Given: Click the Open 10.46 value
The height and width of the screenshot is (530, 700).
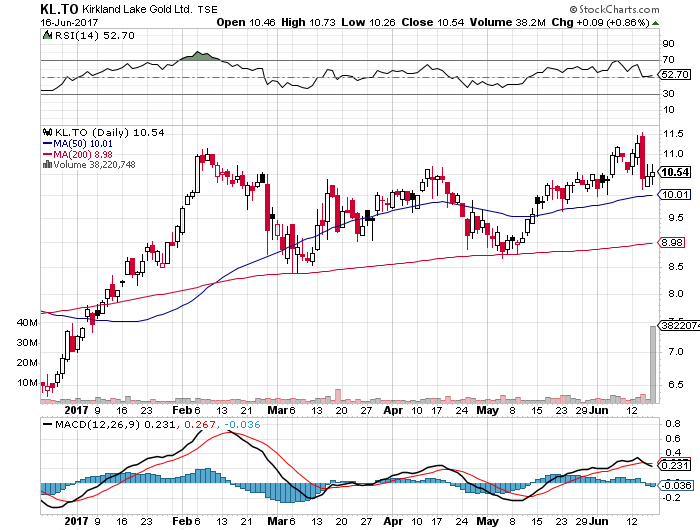Looking at the screenshot, I should click(x=246, y=22).
